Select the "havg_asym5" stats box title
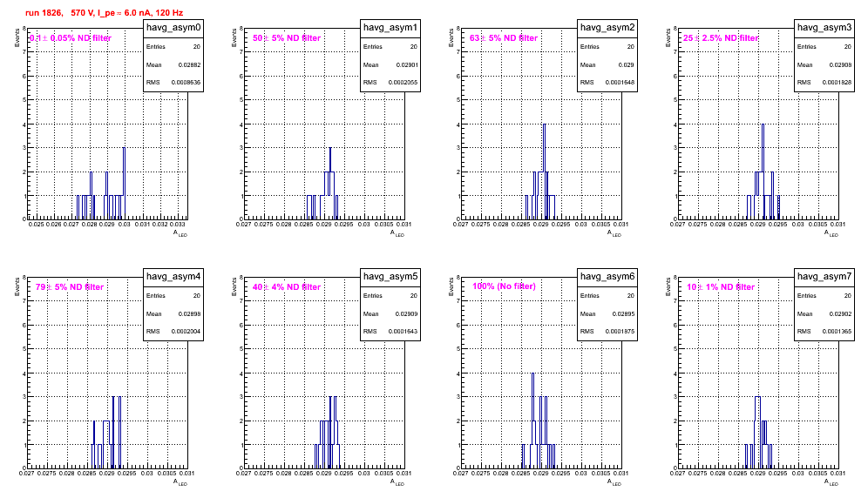 tap(390, 277)
